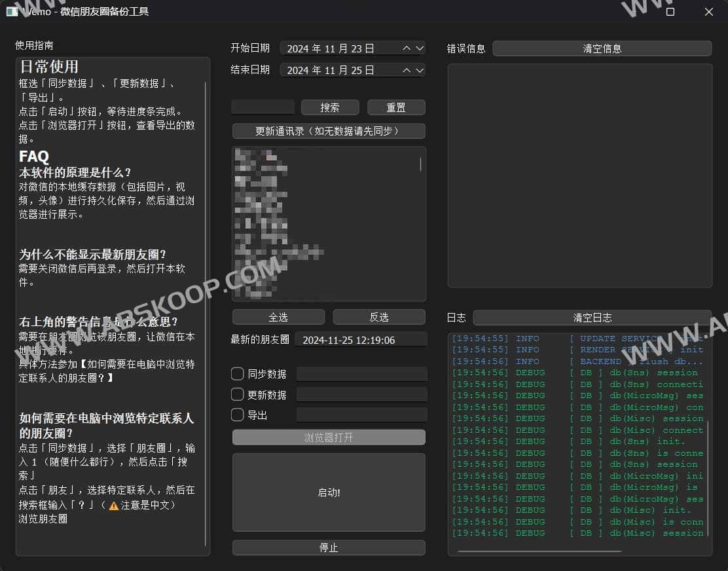Click the up stepper on 结束日期
This screenshot has width=728, height=571.
406,69
